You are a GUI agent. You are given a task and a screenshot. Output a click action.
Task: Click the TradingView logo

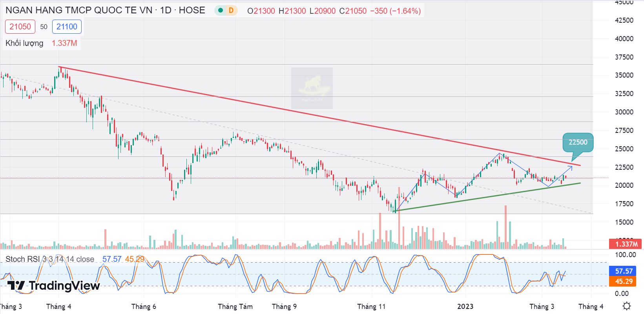(x=54, y=286)
